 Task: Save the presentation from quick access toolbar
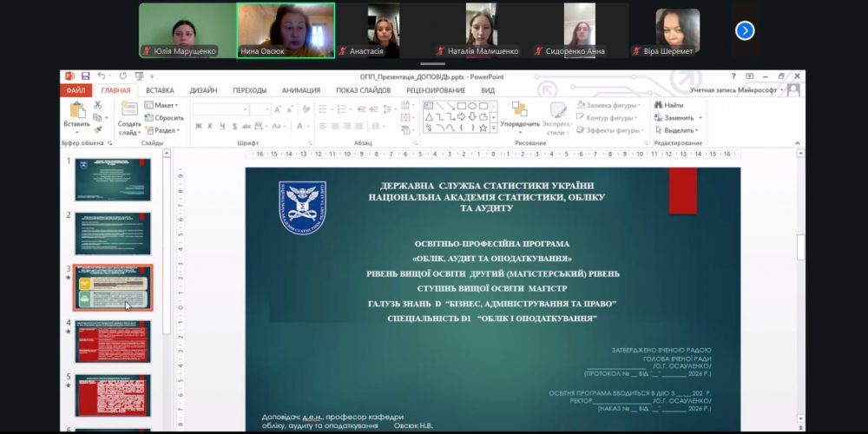tap(85, 76)
